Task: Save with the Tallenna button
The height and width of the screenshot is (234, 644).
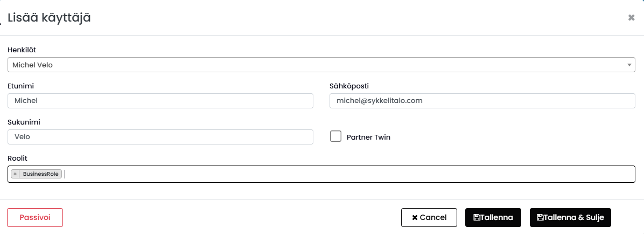Action: tap(493, 217)
